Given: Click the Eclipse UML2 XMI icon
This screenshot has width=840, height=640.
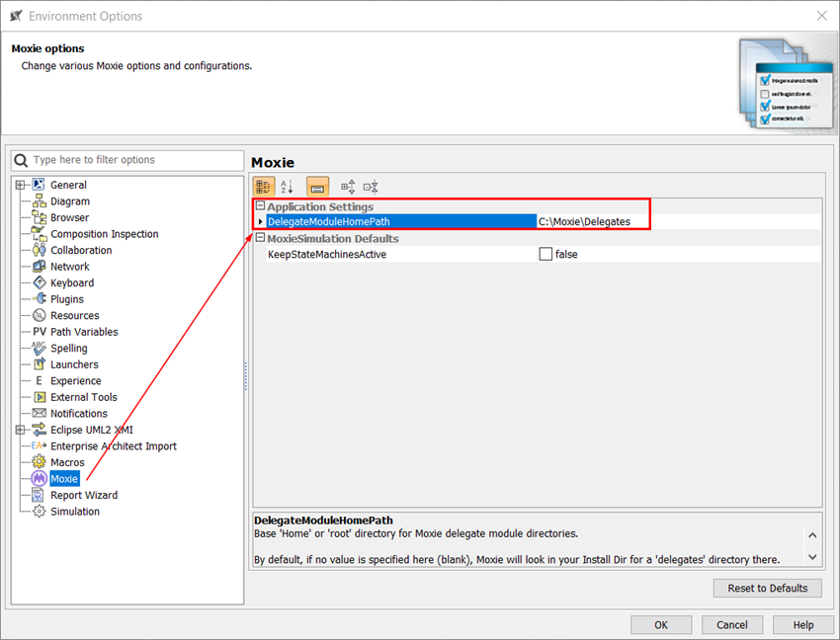Looking at the screenshot, I should 40,430.
